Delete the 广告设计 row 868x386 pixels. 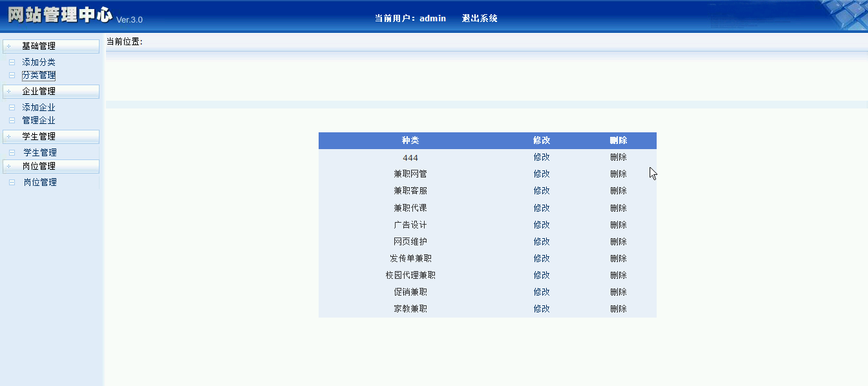click(619, 225)
